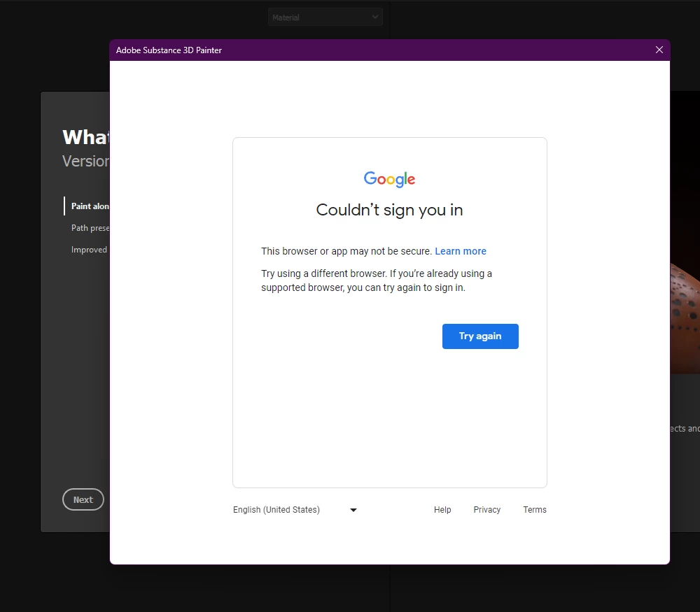
Task: Open the English (United States) language dropdown
Action: (x=295, y=509)
